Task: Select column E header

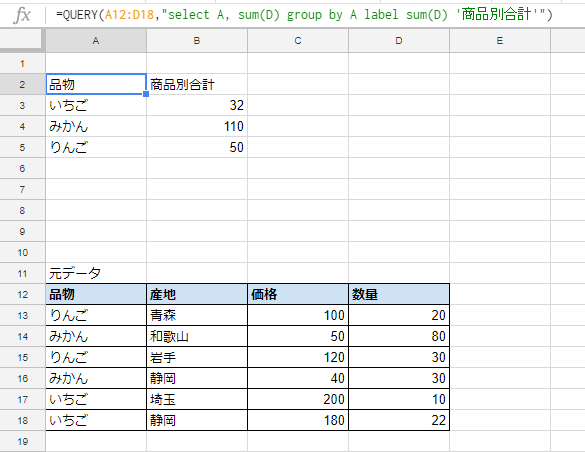Action: [x=500, y=41]
